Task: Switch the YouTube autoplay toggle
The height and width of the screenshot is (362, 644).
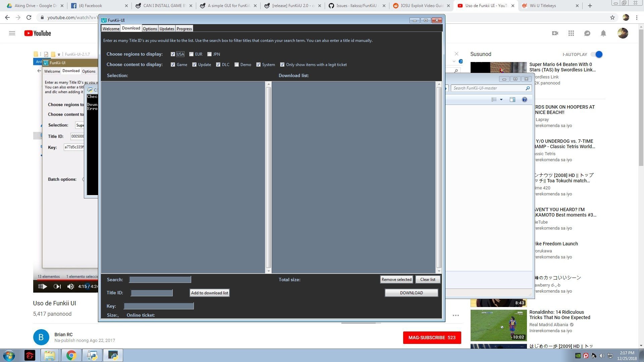Action: click(x=597, y=54)
